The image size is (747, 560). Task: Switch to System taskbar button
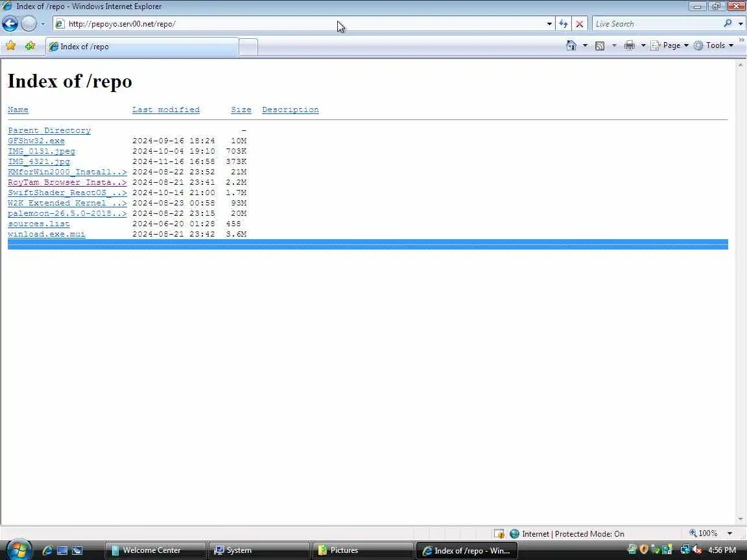tap(259, 550)
